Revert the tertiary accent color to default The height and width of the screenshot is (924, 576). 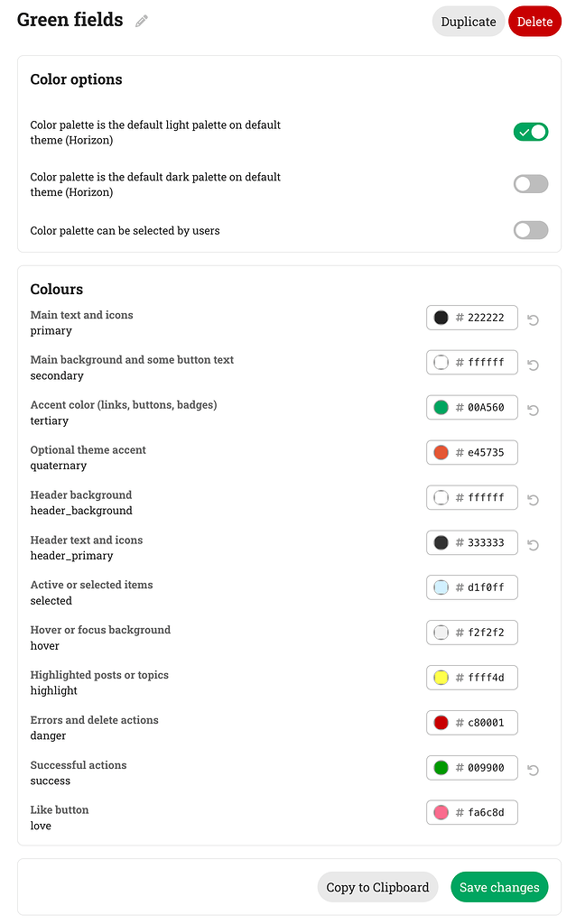pos(533,410)
